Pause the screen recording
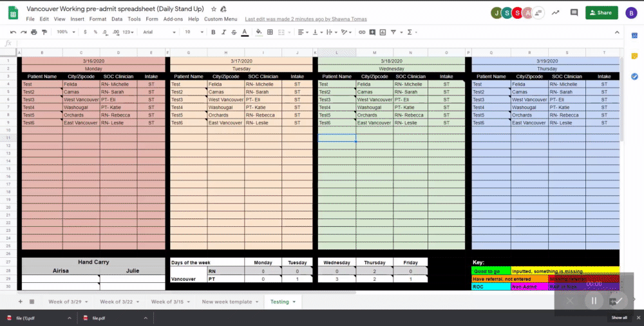Viewport: 644px width, 326px height. pos(594,301)
